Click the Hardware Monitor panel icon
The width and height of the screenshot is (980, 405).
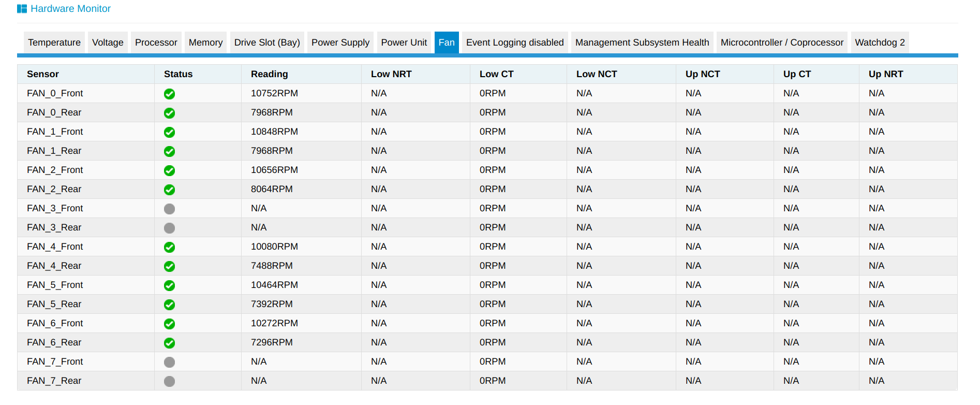pos(22,9)
